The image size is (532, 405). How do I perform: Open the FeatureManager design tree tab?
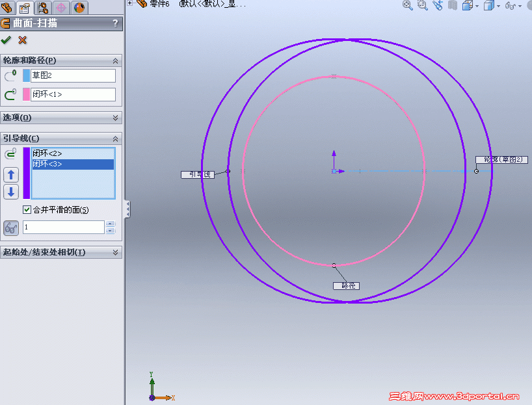click(x=7, y=7)
